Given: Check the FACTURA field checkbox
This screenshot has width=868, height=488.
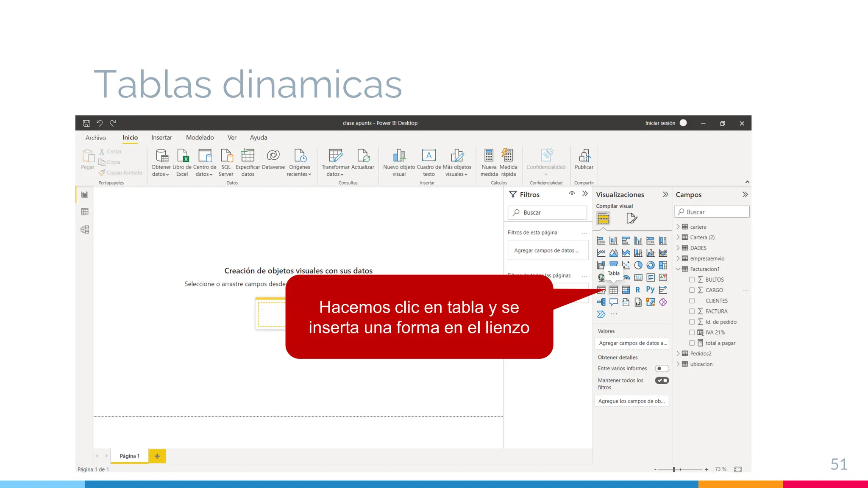Looking at the screenshot, I should [692, 311].
